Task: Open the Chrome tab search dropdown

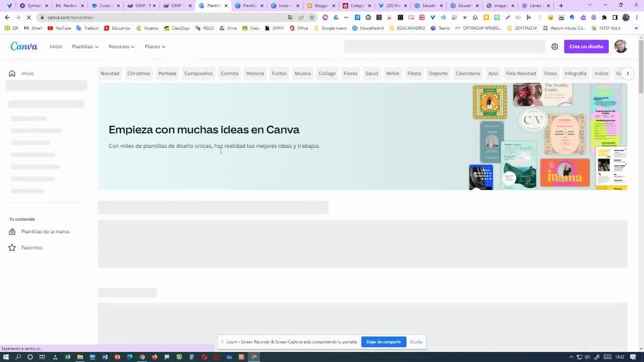Action: 590,6
